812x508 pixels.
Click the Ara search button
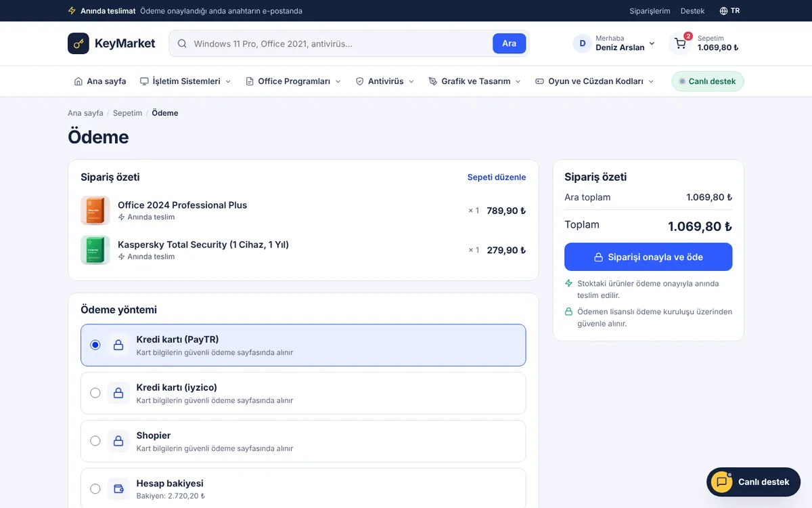click(x=510, y=43)
